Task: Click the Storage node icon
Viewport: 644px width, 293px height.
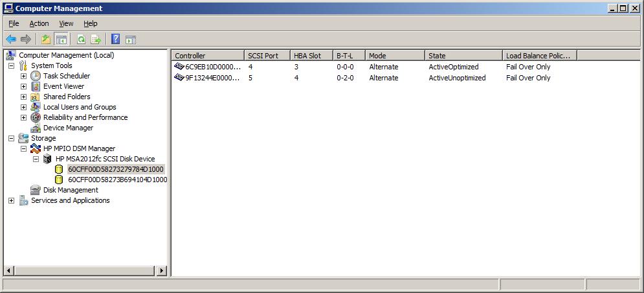Action: click(x=23, y=138)
